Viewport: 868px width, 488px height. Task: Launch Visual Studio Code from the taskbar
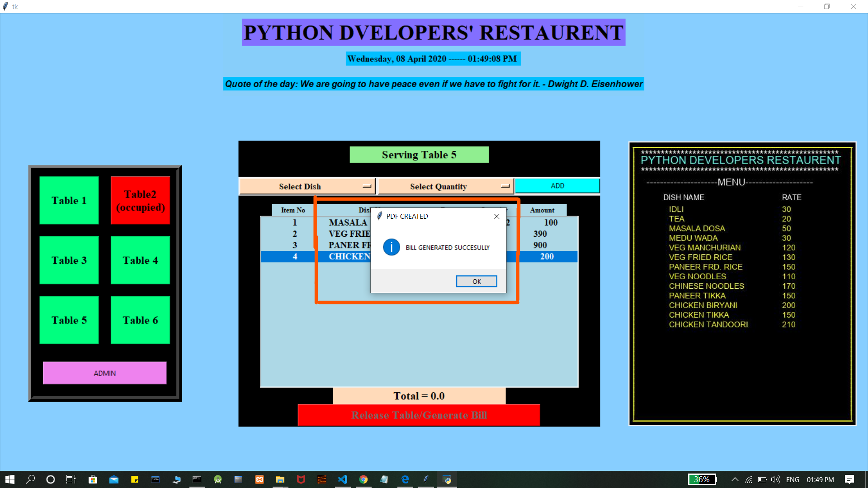click(342, 480)
